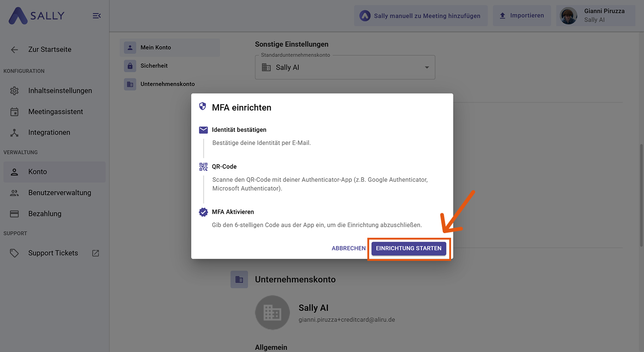
Task: Click the QR-Code icon in the dialog
Action: click(x=203, y=166)
